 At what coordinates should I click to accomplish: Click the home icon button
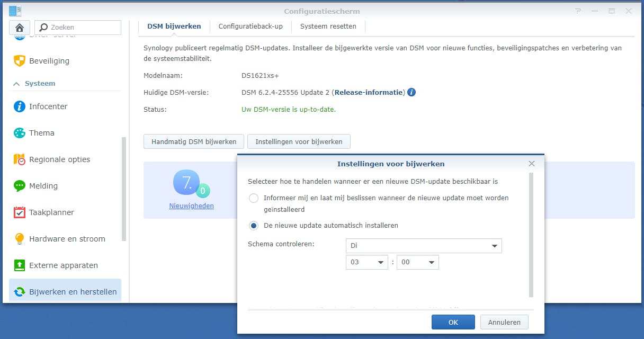[20, 28]
